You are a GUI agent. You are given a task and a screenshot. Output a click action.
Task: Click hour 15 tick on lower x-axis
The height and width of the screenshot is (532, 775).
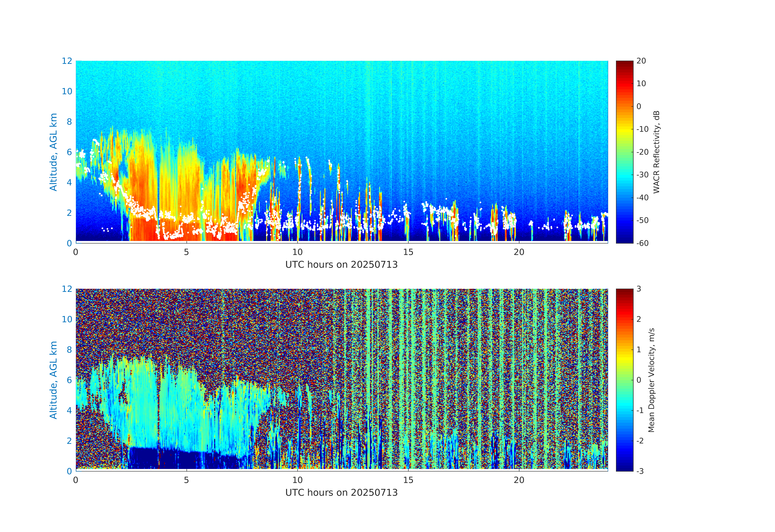pyautogui.click(x=408, y=480)
